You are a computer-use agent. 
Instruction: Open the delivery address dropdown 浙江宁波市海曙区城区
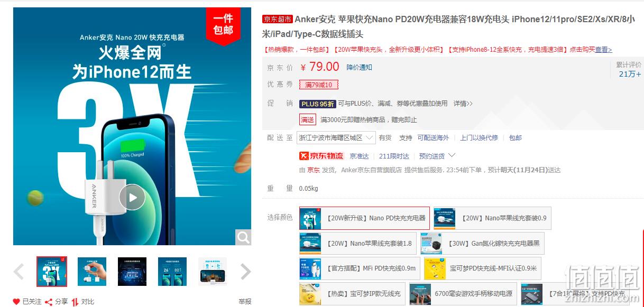[336, 137]
